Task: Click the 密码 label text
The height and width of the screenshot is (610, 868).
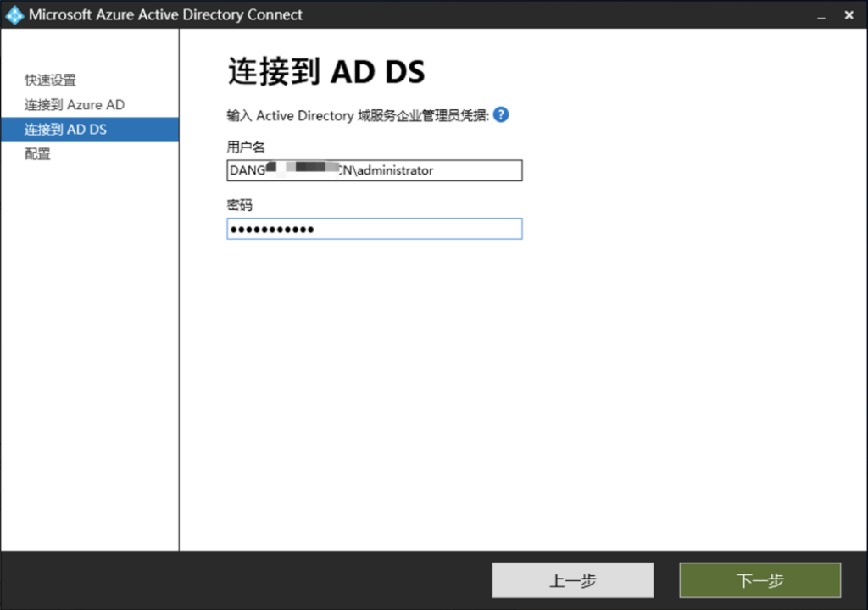Action: click(240, 205)
